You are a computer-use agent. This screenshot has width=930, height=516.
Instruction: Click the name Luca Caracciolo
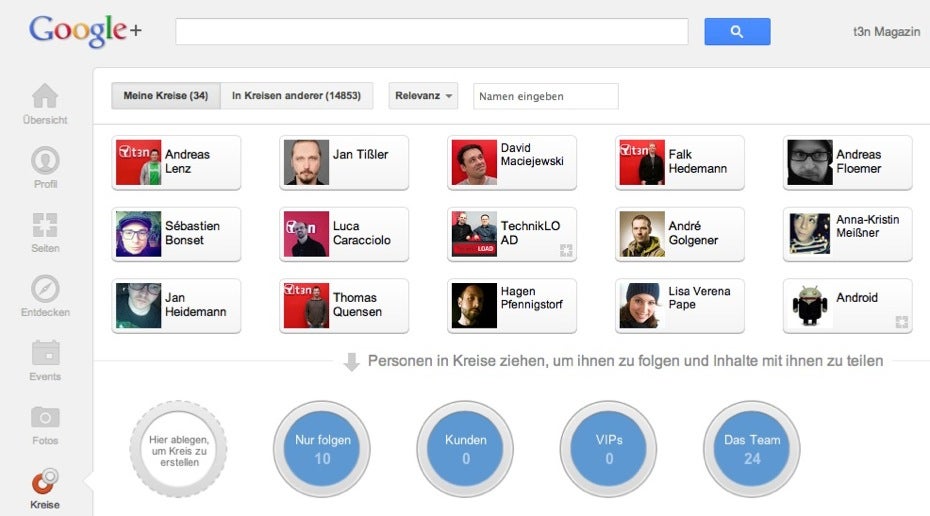[x=362, y=233]
